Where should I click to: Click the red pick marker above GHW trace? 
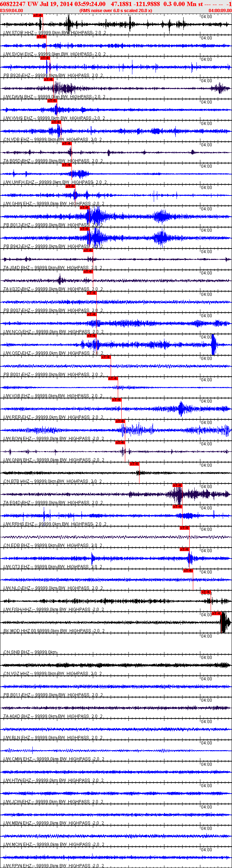click(x=70, y=186)
